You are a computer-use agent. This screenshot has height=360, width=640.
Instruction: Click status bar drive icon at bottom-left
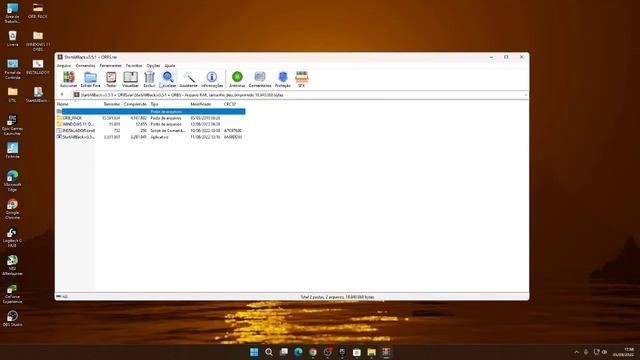[59, 296]
